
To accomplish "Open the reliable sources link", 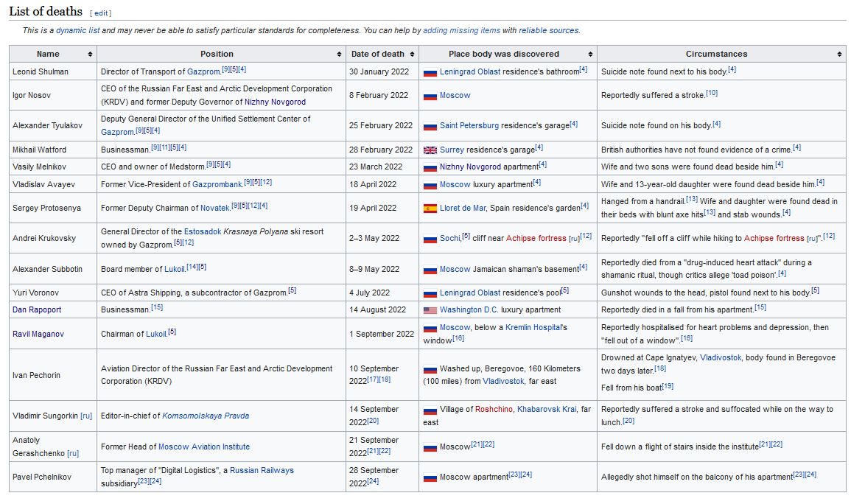I will point(548,30).
